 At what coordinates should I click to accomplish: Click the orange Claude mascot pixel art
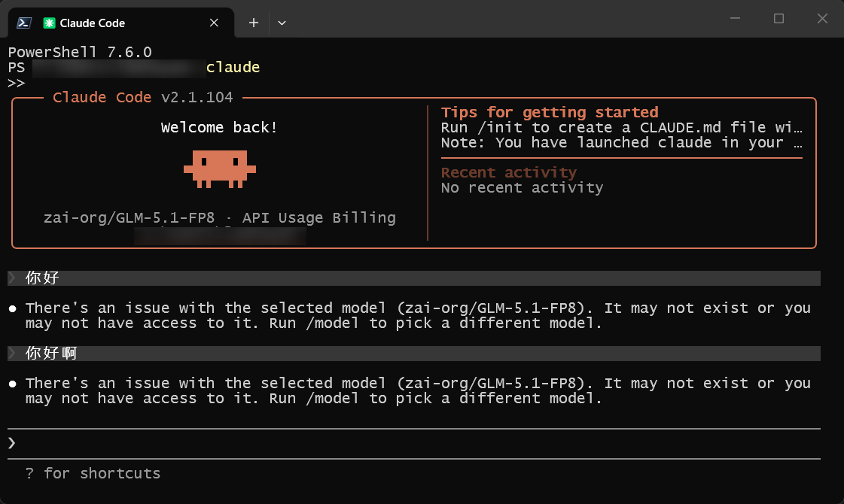(220, 169)
